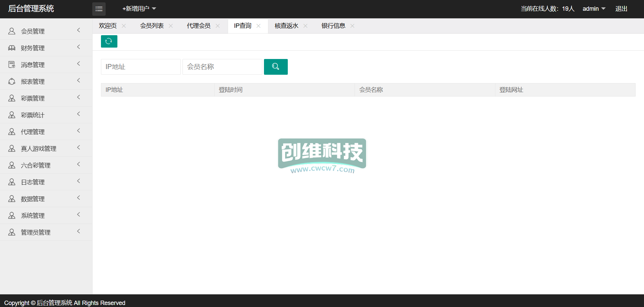The height and width of the screenshot is (307, 644).
Task: Click the 后台管理系统 header title
Action: (x=31, y=9)
